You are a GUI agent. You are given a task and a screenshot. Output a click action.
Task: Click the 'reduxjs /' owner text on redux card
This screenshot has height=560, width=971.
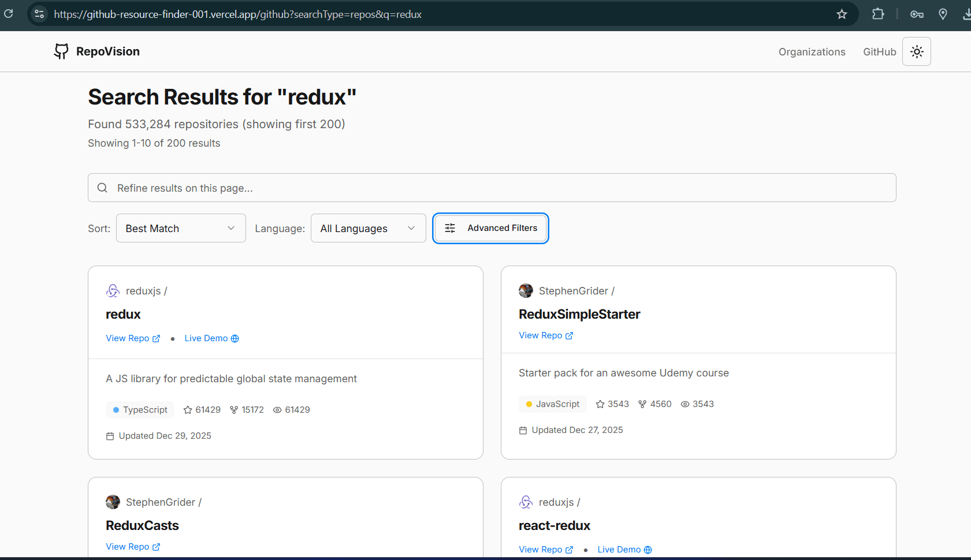click(x=147, y=291)
